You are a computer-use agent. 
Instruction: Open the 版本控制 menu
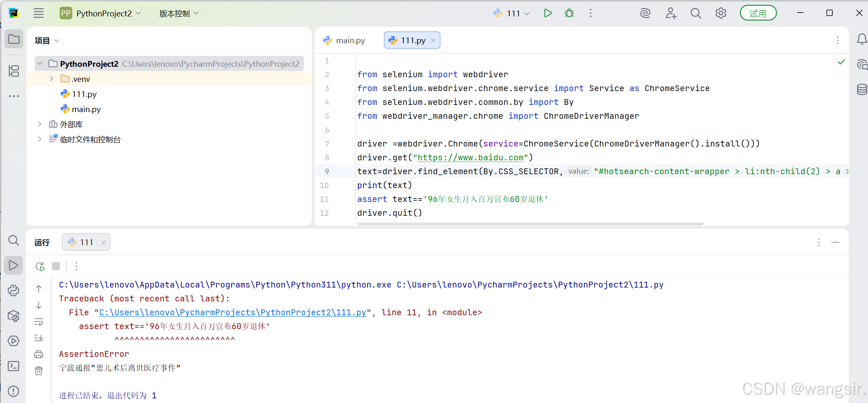pos(179,13)
